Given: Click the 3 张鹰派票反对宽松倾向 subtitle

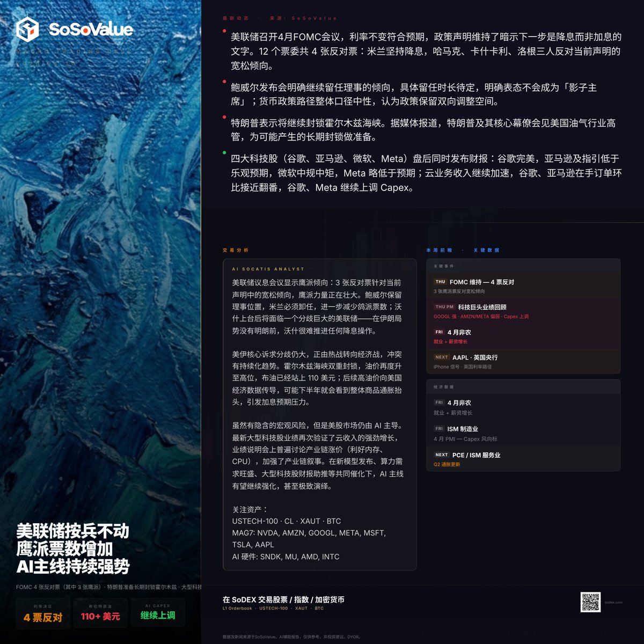Looking at the screenshot, I should 459,291.
